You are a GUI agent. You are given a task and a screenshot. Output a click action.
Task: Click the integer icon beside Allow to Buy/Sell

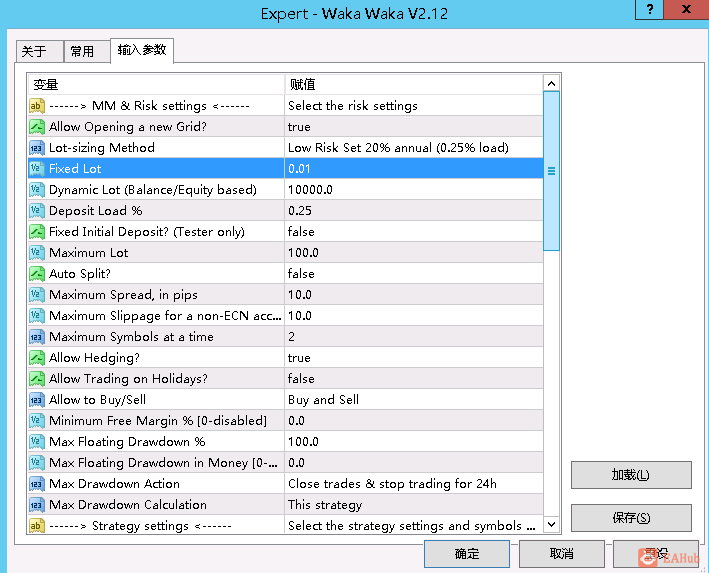37,400
